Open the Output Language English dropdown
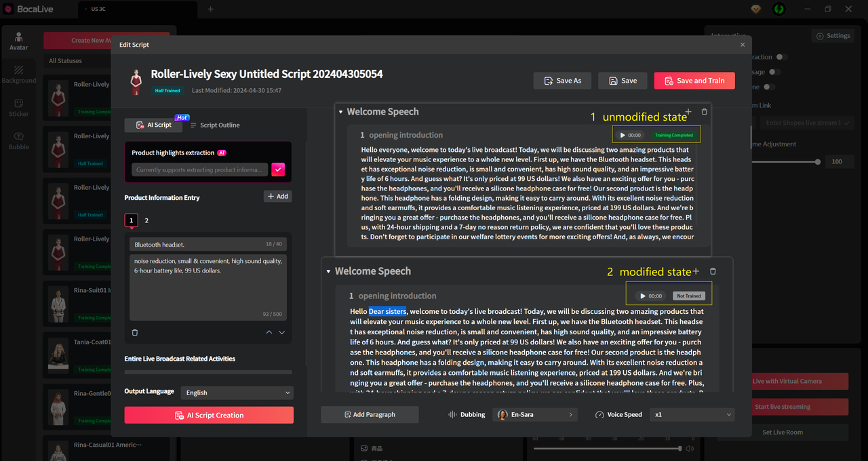The height and width of the screenshot is (461, 868). coord(237,393)
